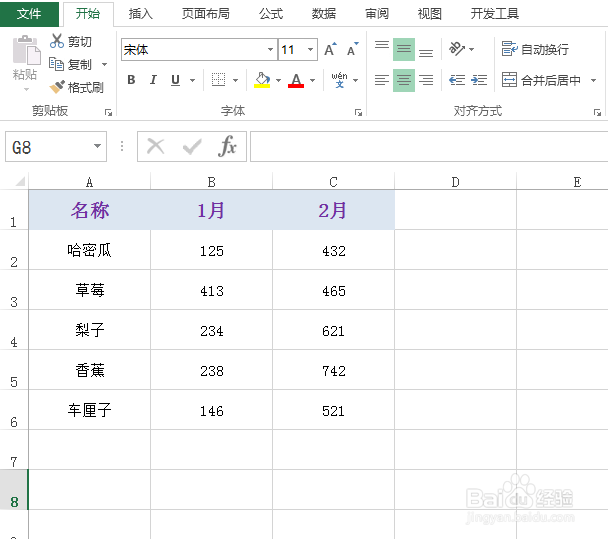Switch to the Page Layout (页面布局) tab
608x539 pixels.
point(206,14)
